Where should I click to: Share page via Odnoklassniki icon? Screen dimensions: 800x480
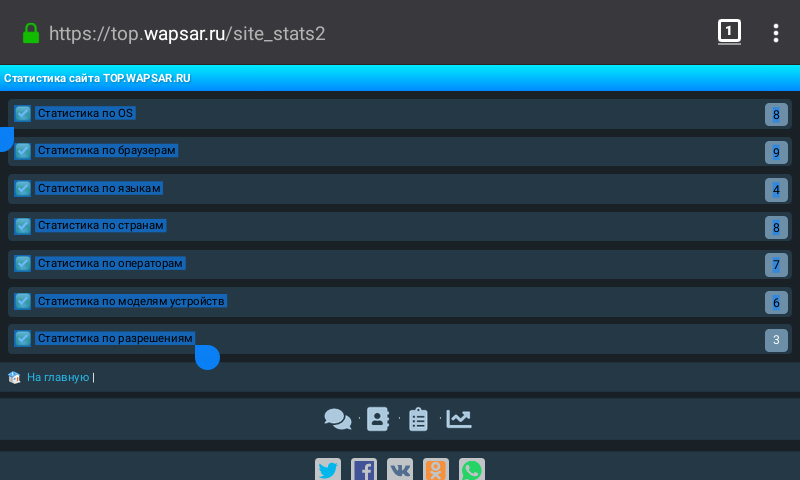(x=436, y=470)
